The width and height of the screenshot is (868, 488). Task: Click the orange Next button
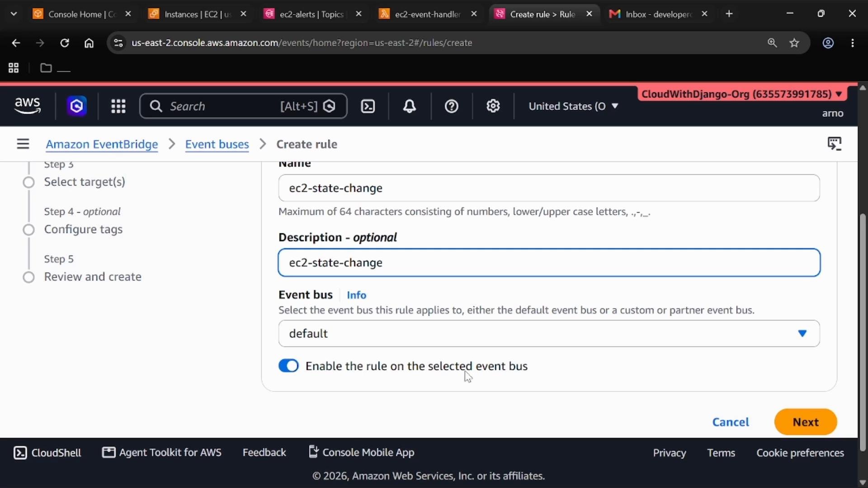pyautogui.click(x=806, y=422)
